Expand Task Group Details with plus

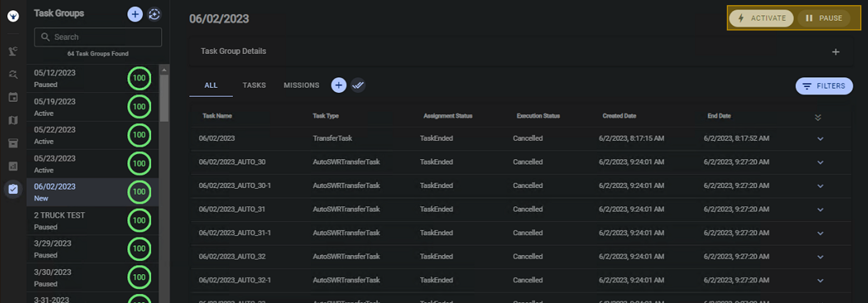tap(835, 52)
